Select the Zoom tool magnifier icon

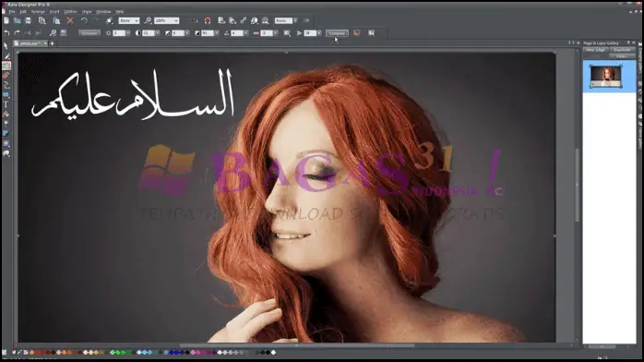pos(148,20)
